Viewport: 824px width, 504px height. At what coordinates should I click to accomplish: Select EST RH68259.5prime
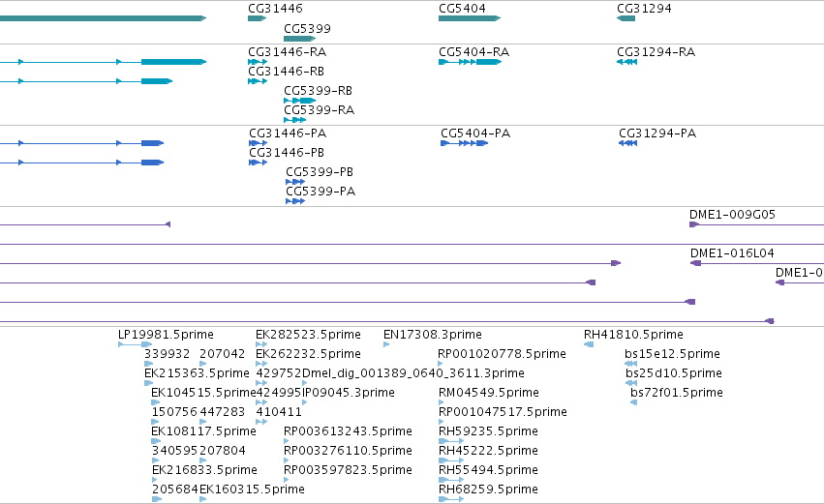[x=488, y=490]
